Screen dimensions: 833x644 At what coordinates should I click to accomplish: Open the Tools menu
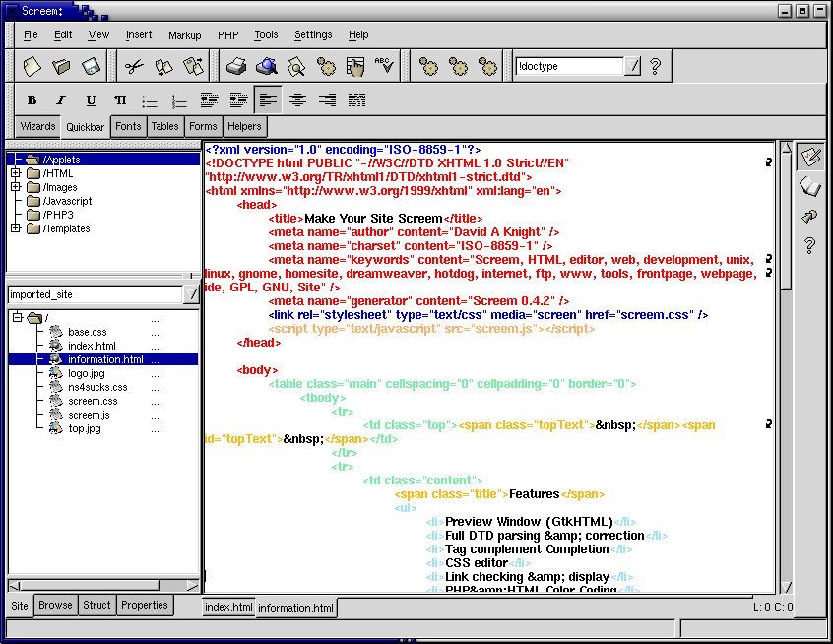point(266,35)
